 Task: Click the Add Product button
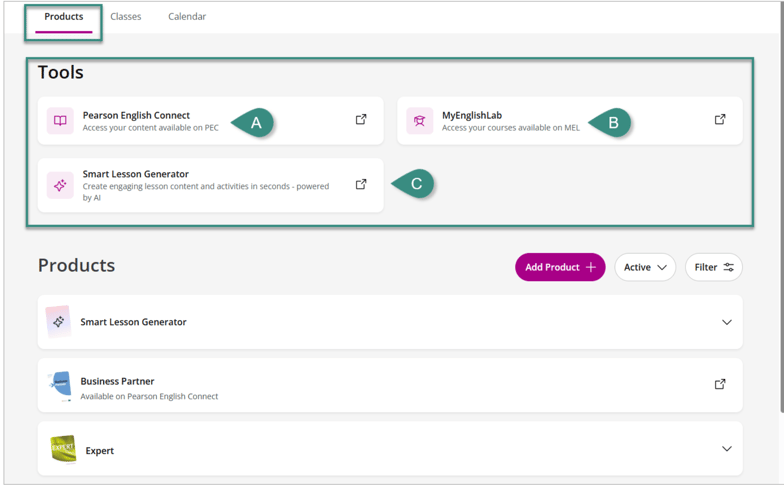pyautogui.click(x=560, y=267)
